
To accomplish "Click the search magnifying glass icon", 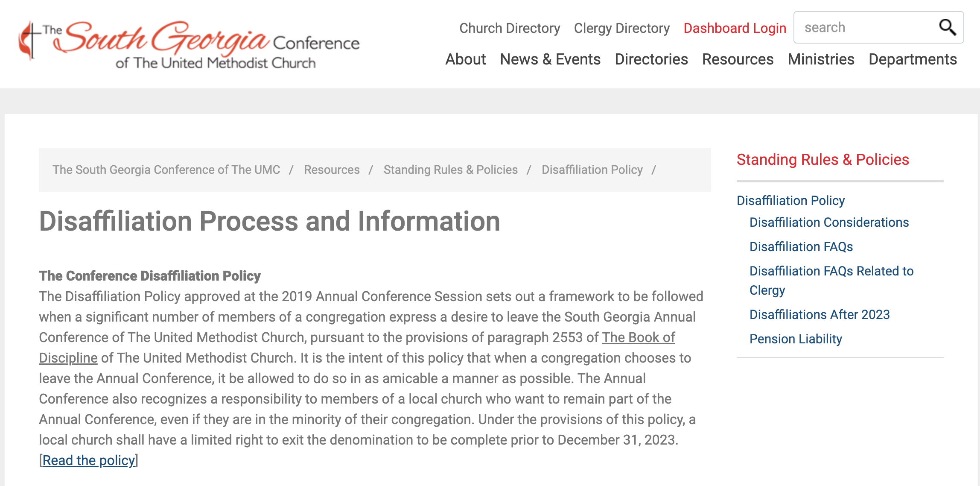I will 947,27.
